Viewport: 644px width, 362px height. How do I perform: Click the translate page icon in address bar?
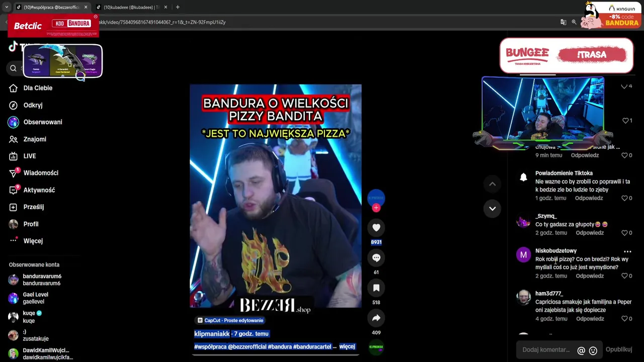point(563,22)
